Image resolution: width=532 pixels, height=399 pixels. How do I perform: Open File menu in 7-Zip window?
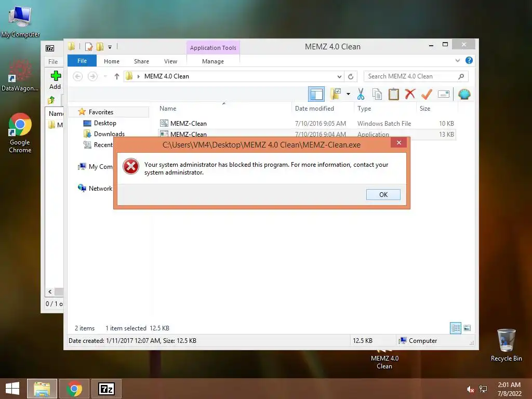pyautogui.click(x=53, y=61)
